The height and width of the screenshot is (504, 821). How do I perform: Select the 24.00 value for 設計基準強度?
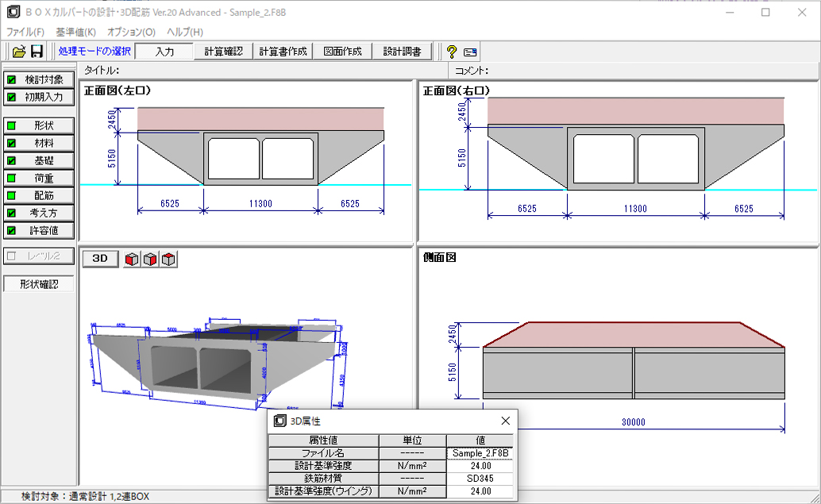point(480,466)
